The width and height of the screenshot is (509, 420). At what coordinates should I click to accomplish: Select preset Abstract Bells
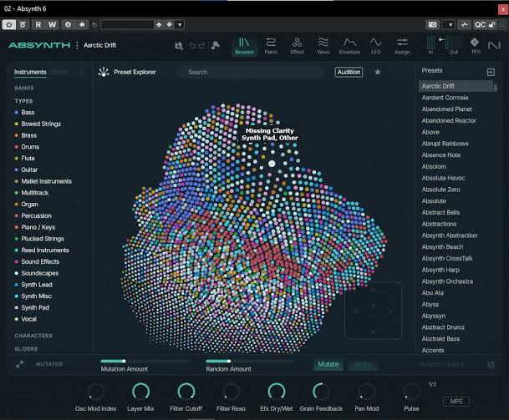point(440,212)
